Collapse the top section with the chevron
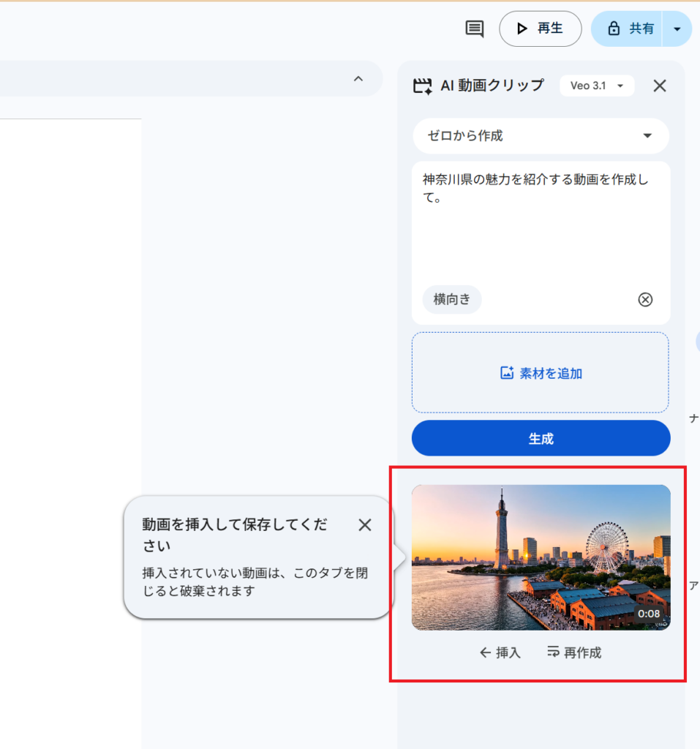 [x=358, y=79]
